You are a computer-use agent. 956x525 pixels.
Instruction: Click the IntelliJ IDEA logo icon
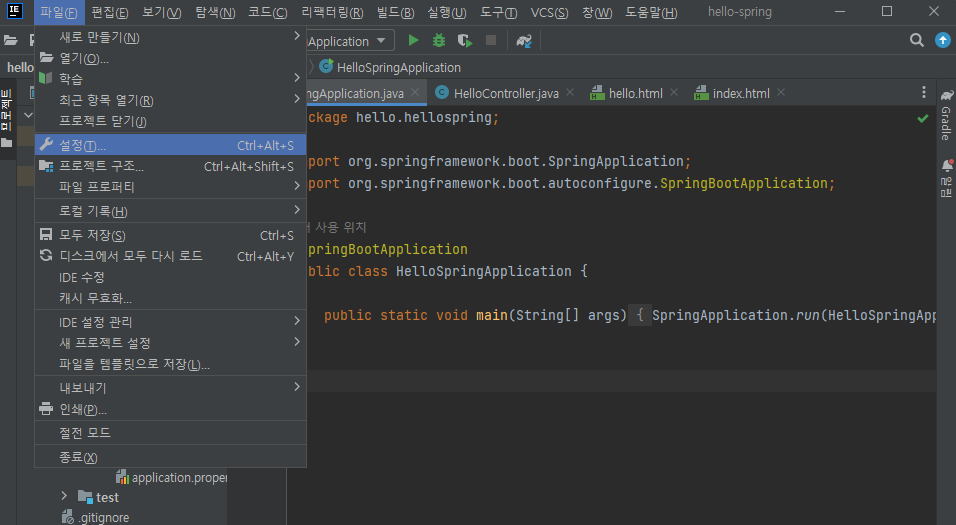[x=15, y=11]
